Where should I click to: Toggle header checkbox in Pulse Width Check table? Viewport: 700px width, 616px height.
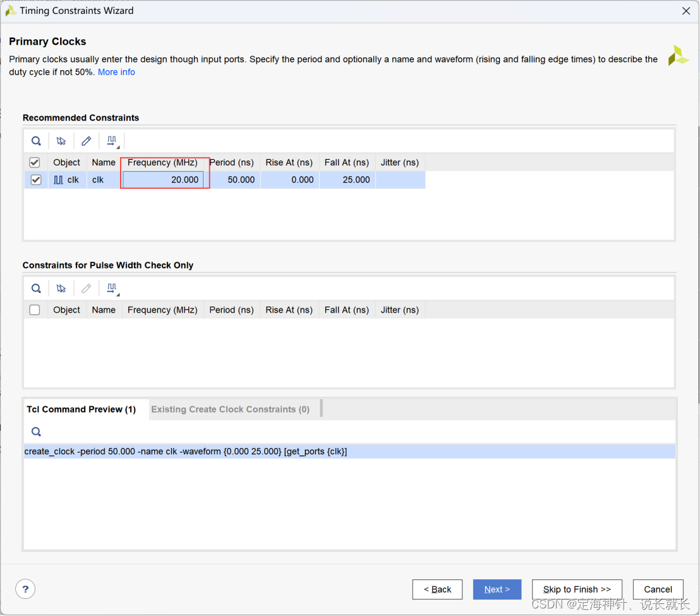(34, 310)
